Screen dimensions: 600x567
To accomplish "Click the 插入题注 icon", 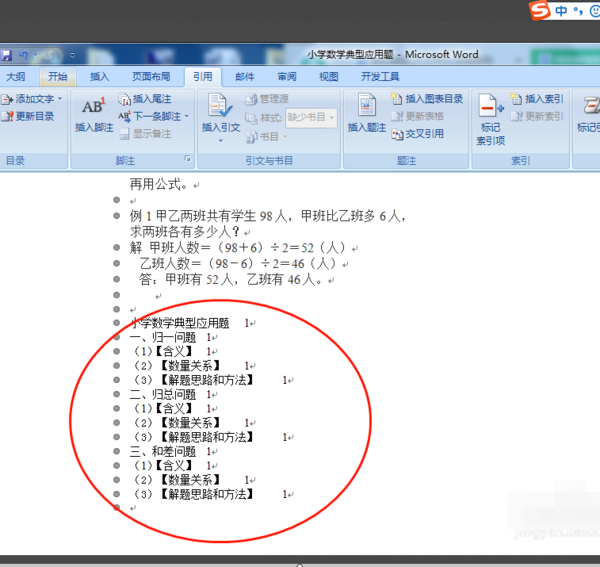I will click(x=367, y=104).
